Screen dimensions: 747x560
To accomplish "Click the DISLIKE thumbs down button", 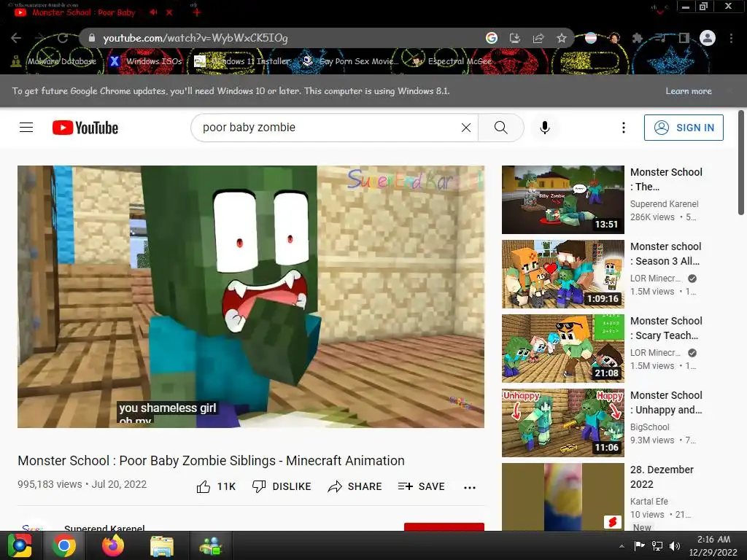I will pos(282,486).
